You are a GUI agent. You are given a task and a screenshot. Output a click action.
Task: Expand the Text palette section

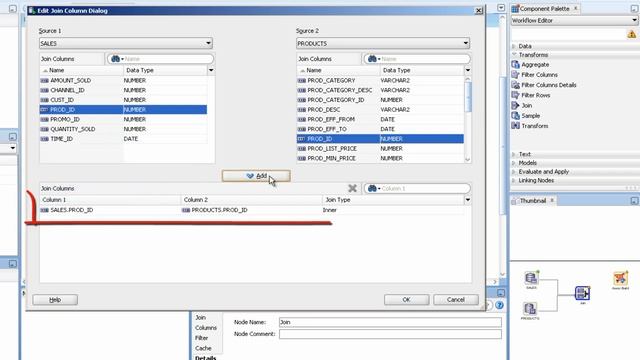click(x=514, y=154)
